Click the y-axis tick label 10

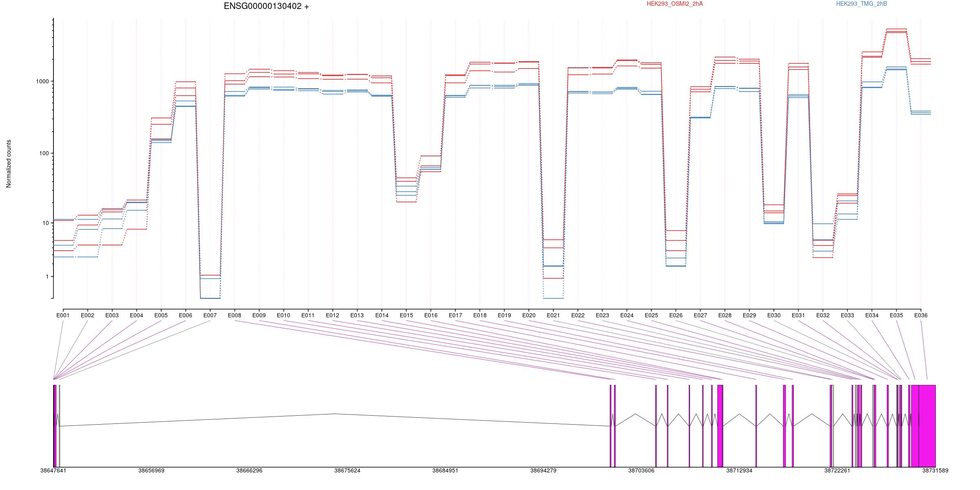click(x=46, y=223)
